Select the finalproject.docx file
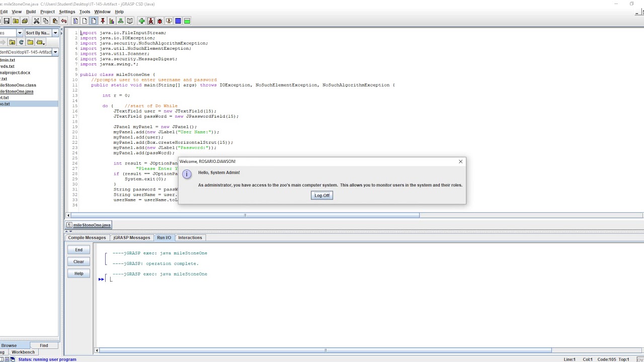Viewport: 644px width, 362px height. pos(29,73)
